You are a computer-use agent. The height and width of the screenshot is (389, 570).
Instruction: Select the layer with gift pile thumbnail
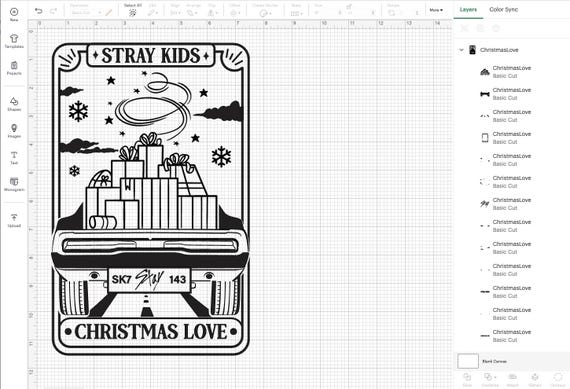click(x=512, y=72)
